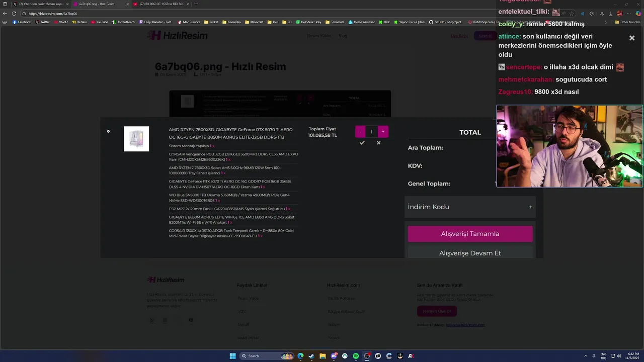
Task: Open the Kotaku bookmark
Action: click(x=79, y=22)
